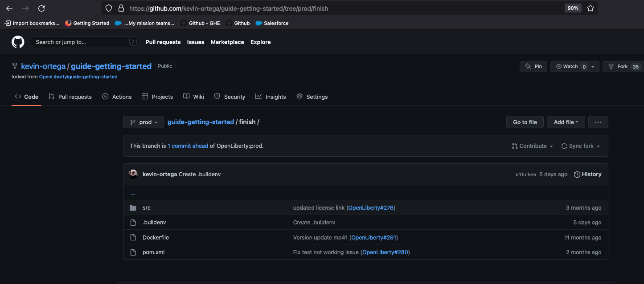This screenshot has height=284, width=644.
Task: Expand the Sync fork dropdown
Action: coord(581,146)
